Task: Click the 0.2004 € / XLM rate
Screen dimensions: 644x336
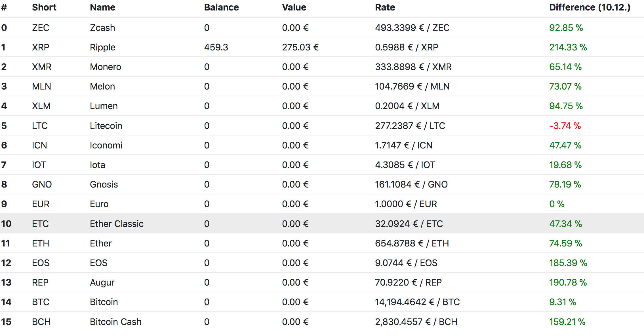Action: point(407,106)
